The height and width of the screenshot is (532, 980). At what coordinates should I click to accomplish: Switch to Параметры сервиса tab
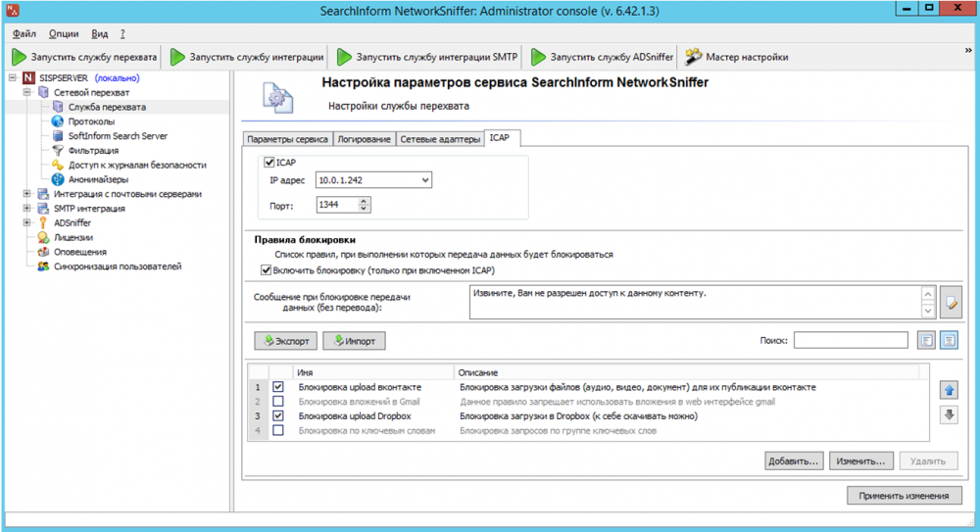click(287, 139)
